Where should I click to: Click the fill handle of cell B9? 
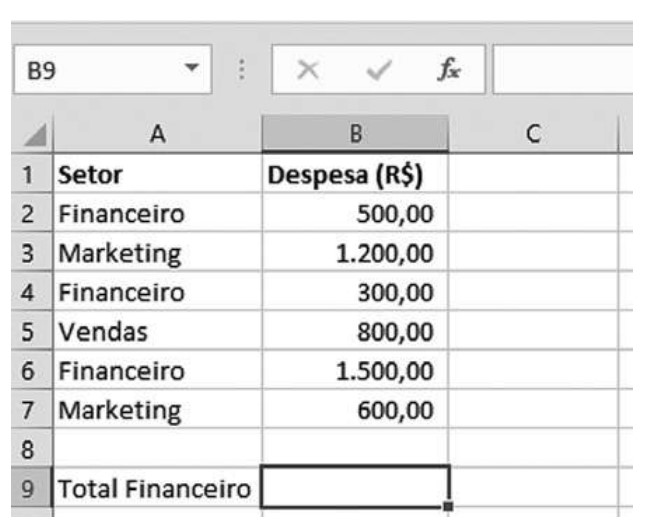tap(448, 506)
